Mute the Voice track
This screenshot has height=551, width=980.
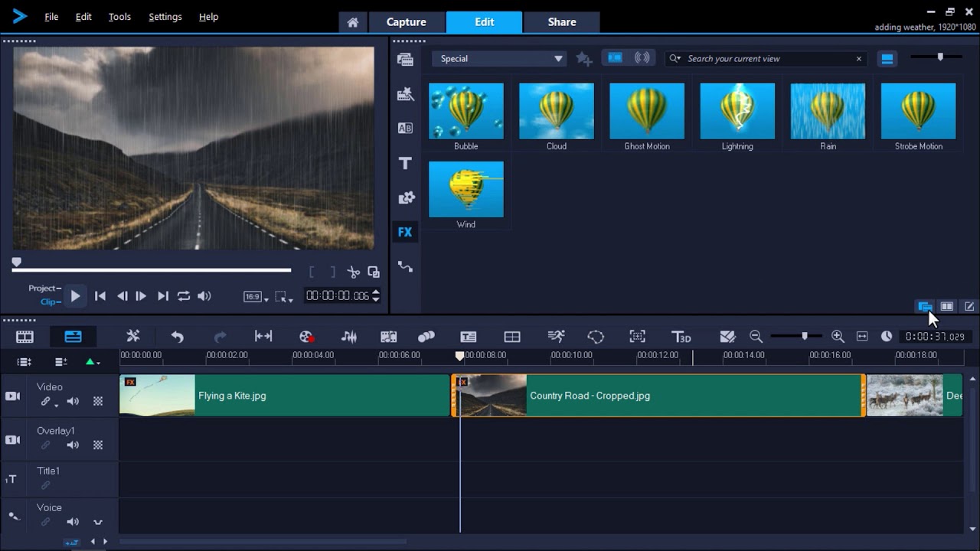[73, 522]
